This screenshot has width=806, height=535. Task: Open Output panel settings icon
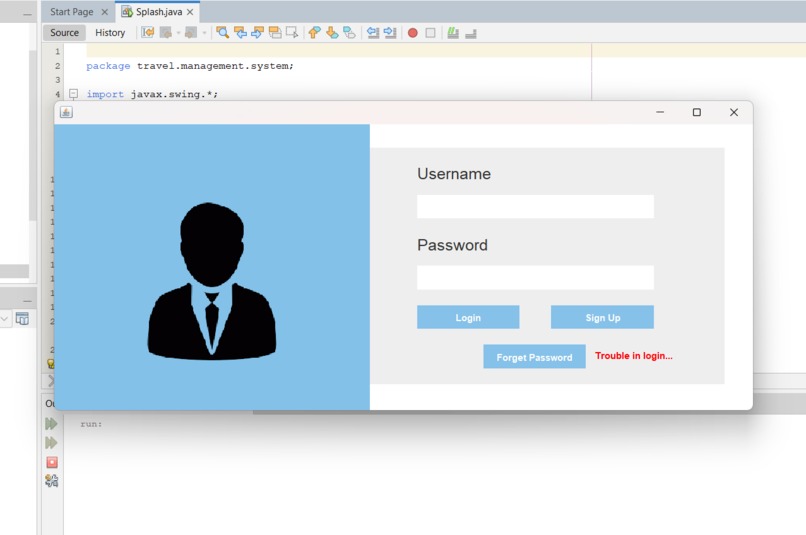click(51, 481)
